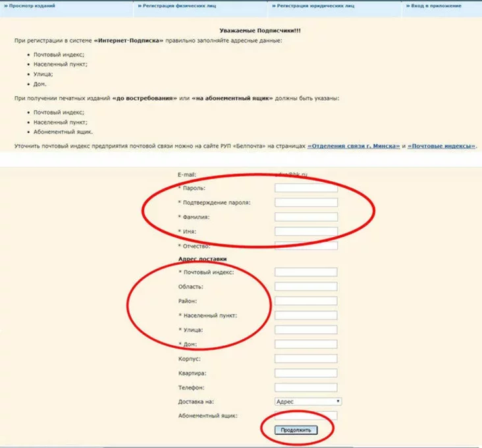482x448 pixels.
Task: Focus the Подтверждение пароля field
Action: point(306,203)
